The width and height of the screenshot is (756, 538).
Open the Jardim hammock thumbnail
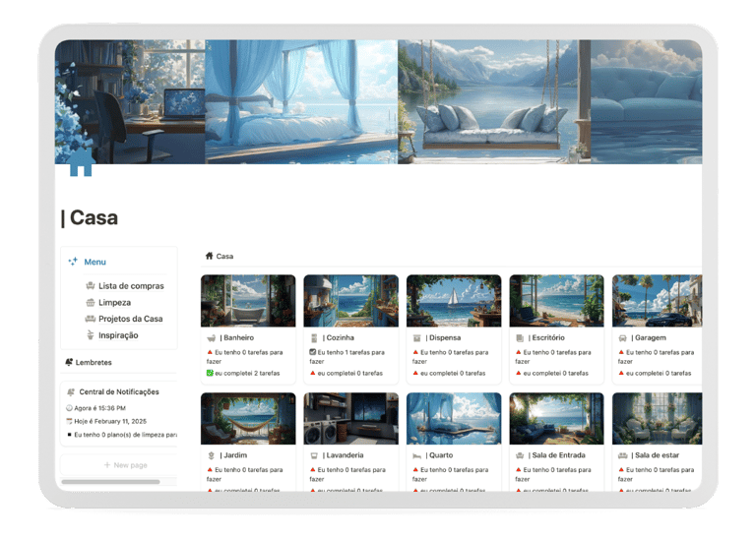[x=248, y=418]
